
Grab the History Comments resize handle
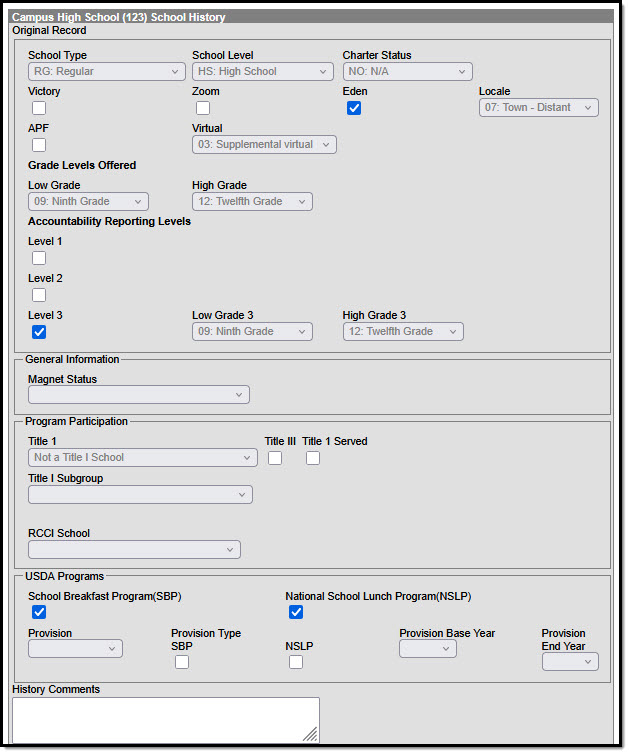tap(311, 734)
